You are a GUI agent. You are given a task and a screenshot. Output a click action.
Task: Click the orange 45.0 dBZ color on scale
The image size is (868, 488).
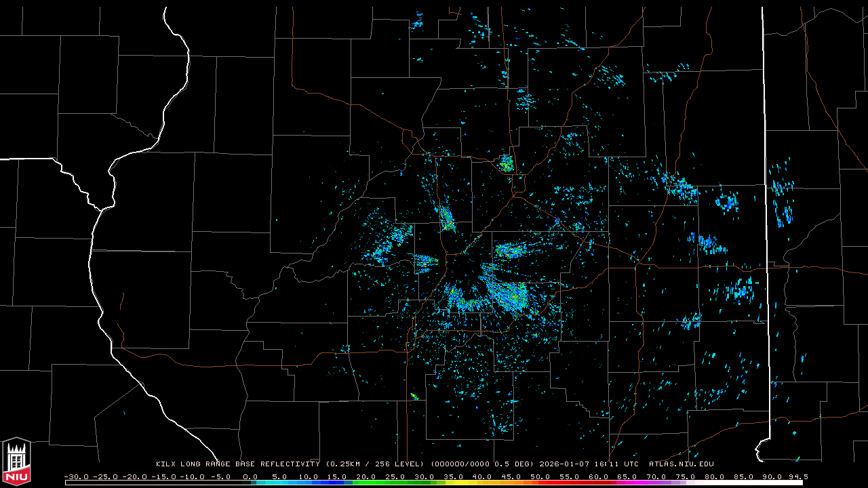coord(511,483)
